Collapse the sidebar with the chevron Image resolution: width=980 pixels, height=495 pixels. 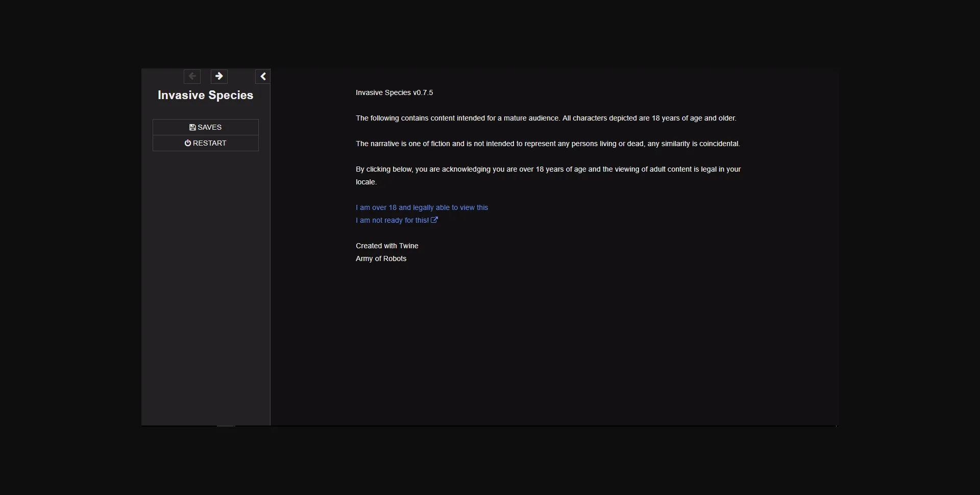coord(263,77)
